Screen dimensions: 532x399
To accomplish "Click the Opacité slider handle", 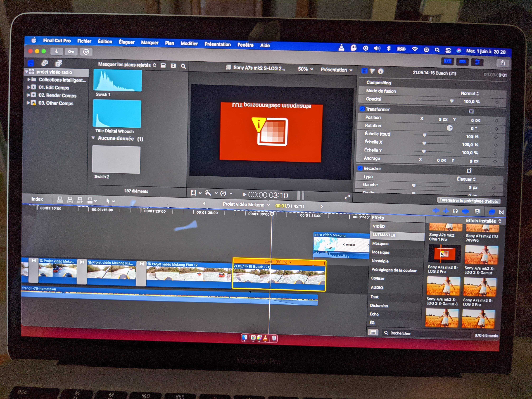I will [x=452, y=101].
